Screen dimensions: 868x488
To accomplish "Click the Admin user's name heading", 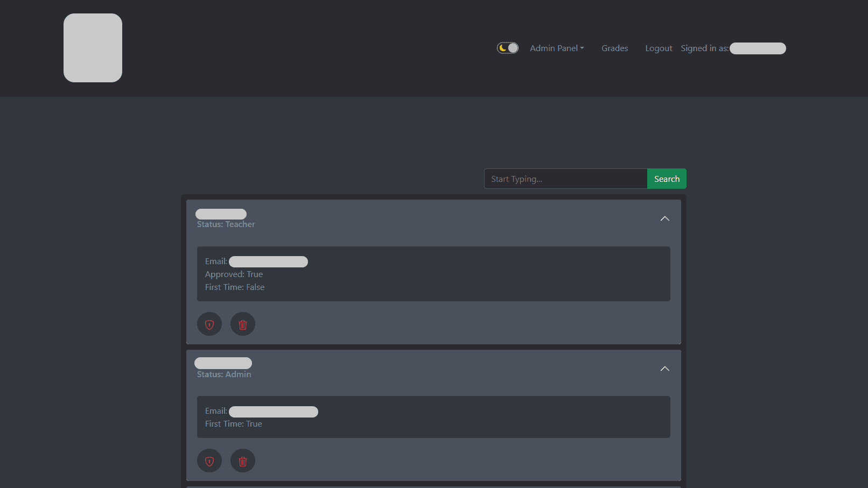I will click(x=223, y=363).
